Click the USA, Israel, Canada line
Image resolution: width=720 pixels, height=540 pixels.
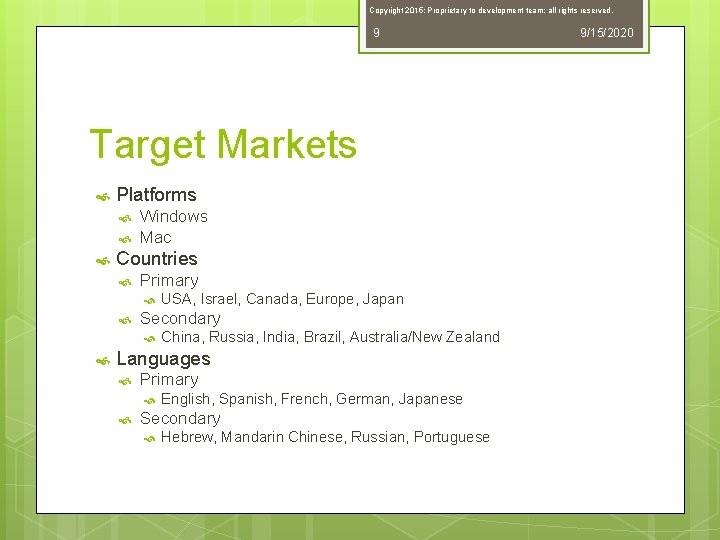282,299
